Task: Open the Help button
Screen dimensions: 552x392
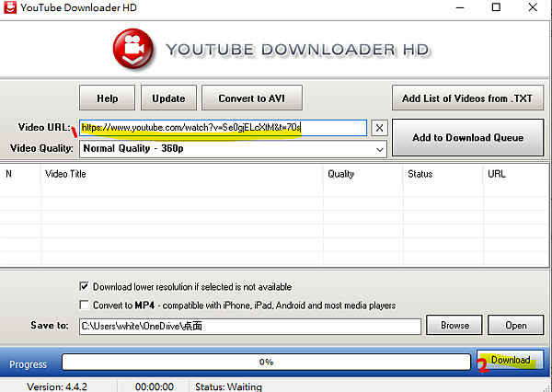Action: coord(107,98)
